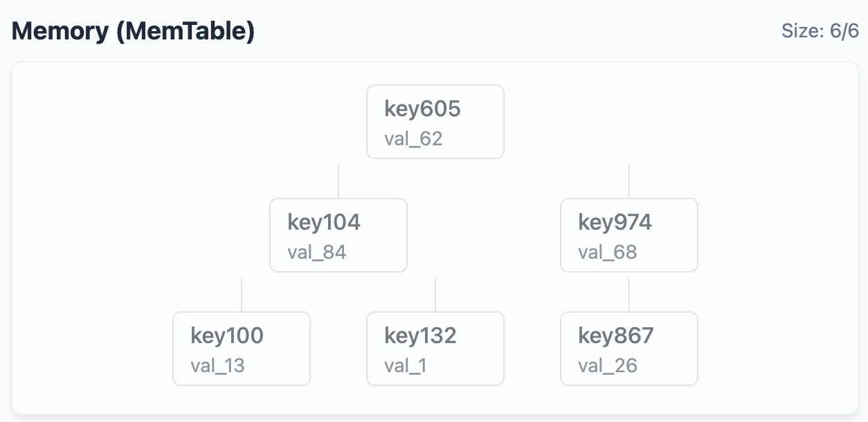Click the connector line above key974
The height and width of the screenshot is (422, 868).
coord(629,181)
